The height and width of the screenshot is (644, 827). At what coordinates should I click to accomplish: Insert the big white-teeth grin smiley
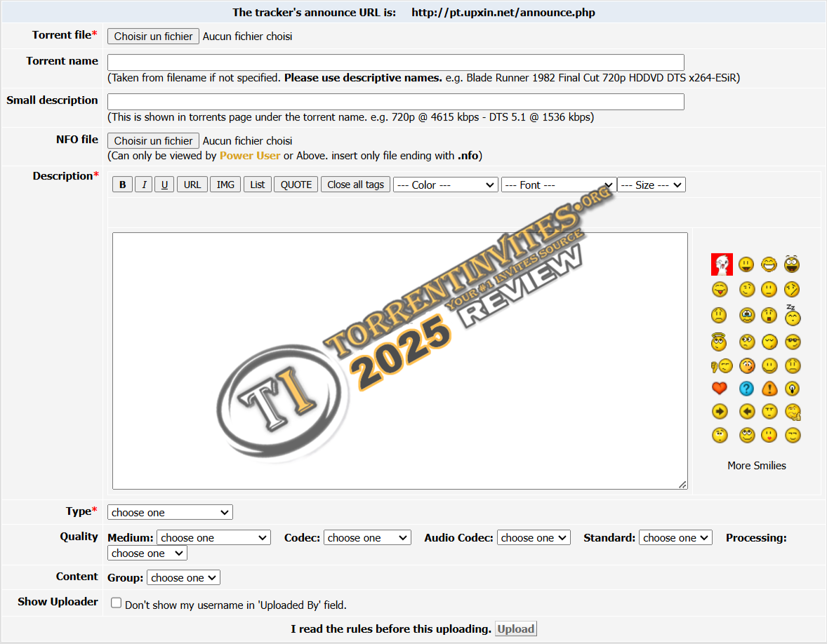769,264
